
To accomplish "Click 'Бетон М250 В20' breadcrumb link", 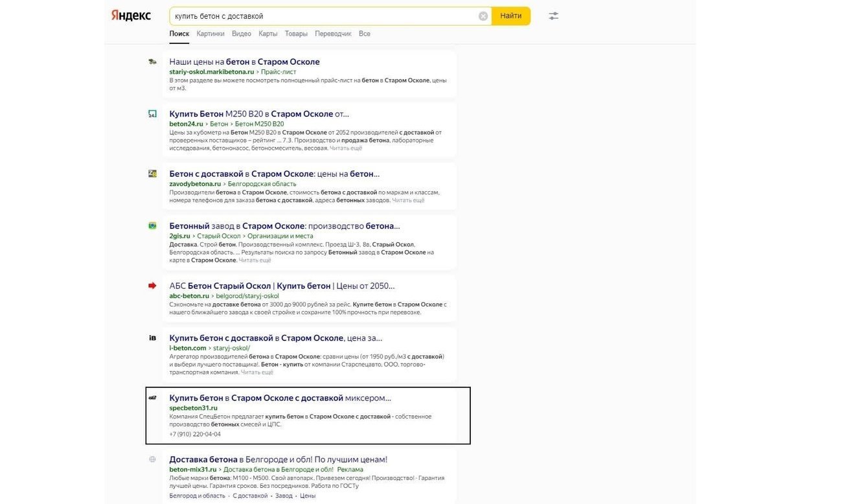I will 259,124.
